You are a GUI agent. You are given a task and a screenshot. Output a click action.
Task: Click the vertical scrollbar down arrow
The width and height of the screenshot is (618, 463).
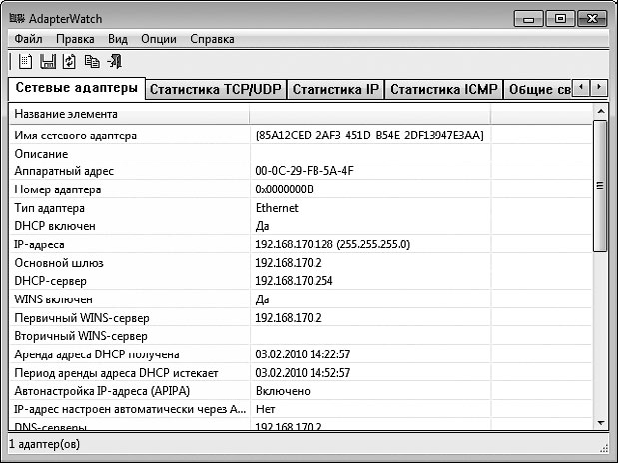pos(600,422)
